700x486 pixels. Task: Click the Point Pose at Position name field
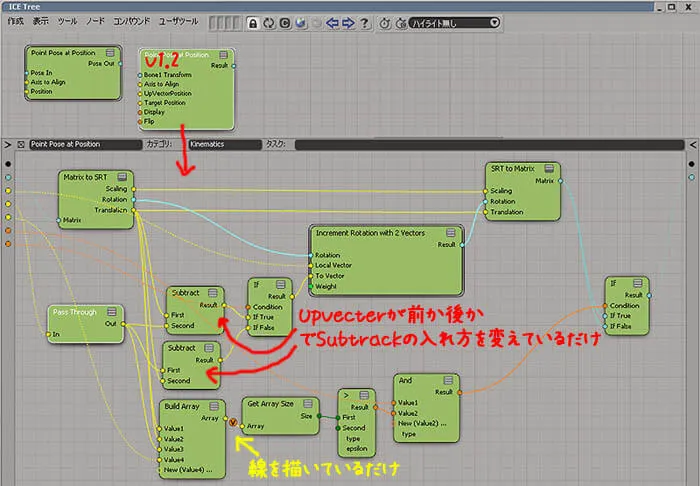(85, 145)
